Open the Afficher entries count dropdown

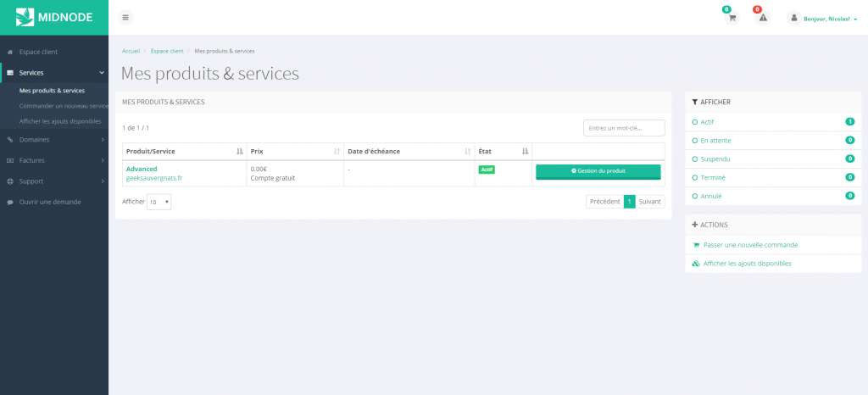(x=159, y=203)
